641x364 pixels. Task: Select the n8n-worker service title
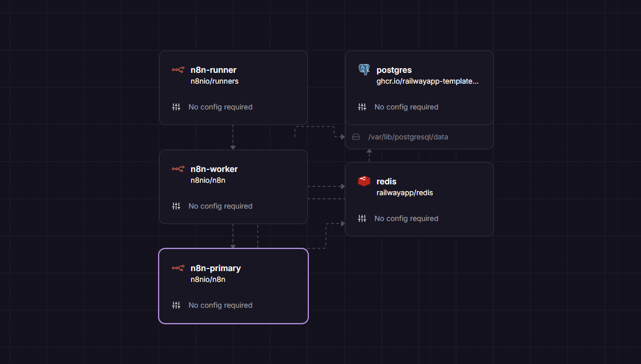click(214, 169)
